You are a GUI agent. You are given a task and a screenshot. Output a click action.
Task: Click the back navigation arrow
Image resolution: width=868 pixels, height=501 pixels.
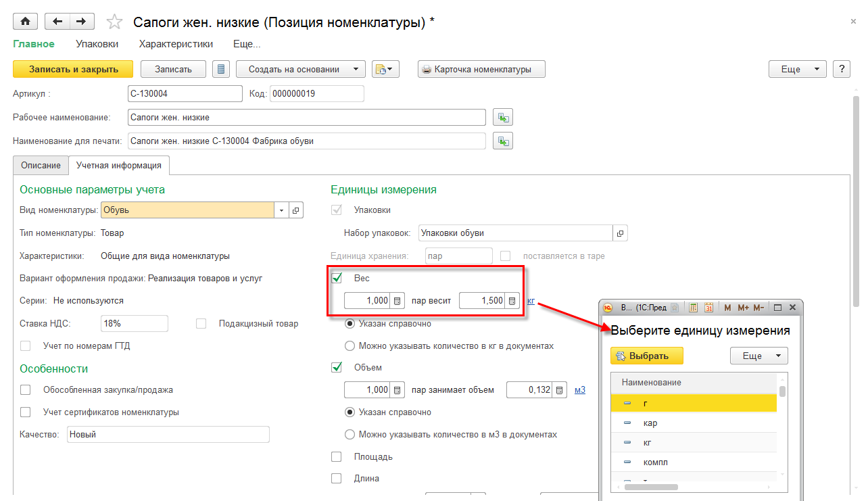coord(57,22)
